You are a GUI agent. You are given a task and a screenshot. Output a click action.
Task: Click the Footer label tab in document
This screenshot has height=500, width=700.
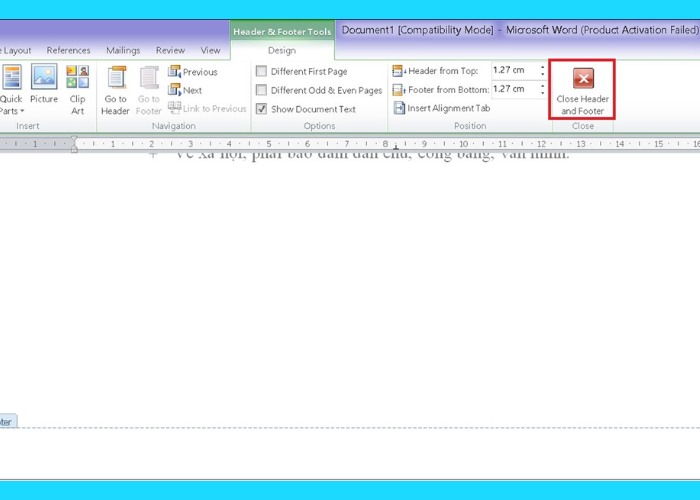point(7,421)
